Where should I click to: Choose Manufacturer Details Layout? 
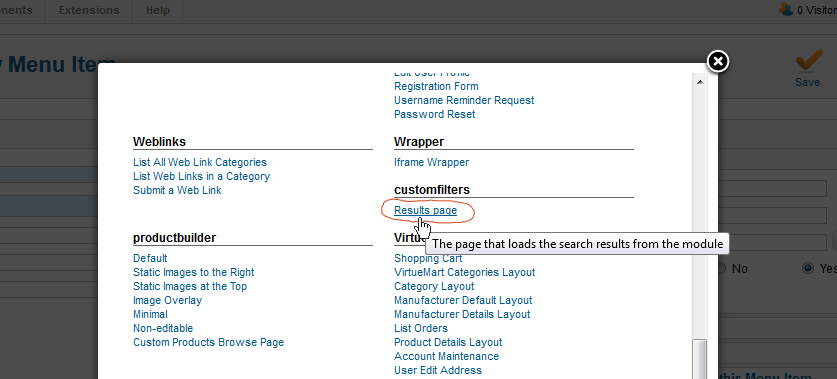pos(462,314)
